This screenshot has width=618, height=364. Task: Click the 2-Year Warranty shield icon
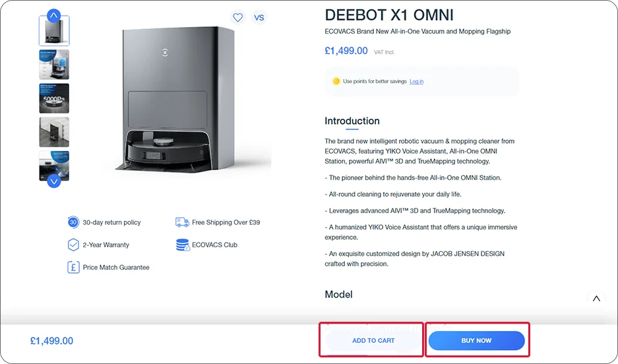[x=73, y=245]
